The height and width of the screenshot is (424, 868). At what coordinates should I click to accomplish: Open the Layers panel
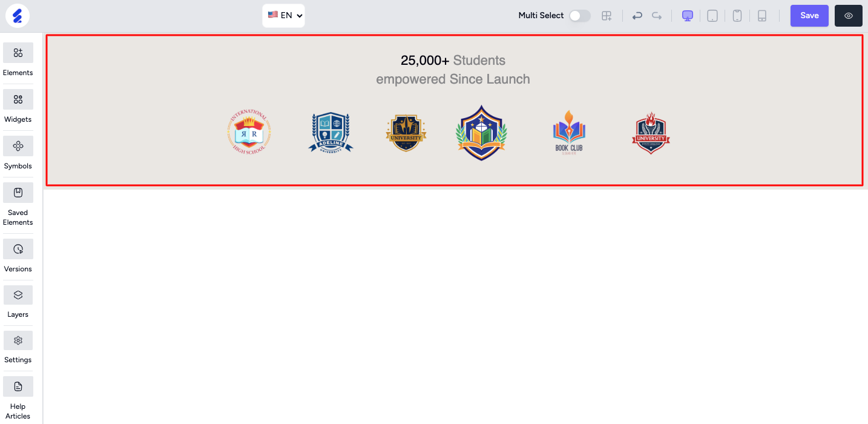(x=18, y=302)
